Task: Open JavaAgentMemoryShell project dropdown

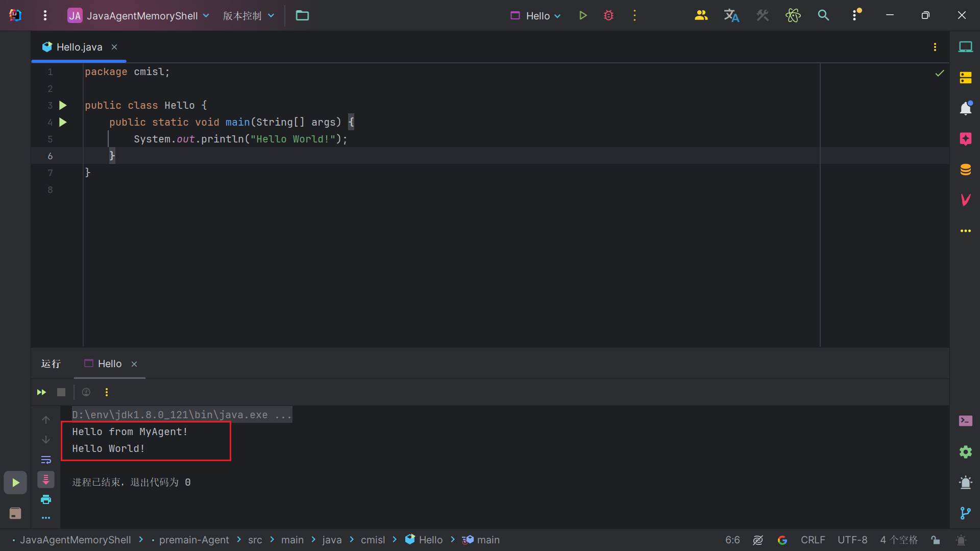Action: (x=139, y=15)
